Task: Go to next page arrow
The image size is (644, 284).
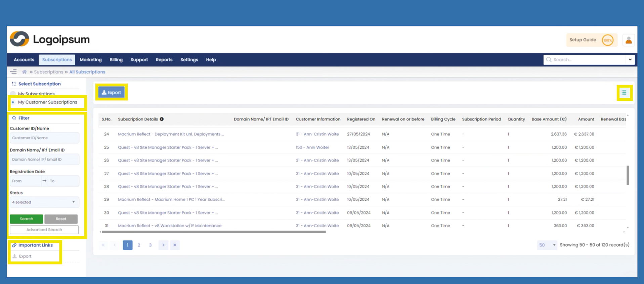Action: (x=163, y=245)
